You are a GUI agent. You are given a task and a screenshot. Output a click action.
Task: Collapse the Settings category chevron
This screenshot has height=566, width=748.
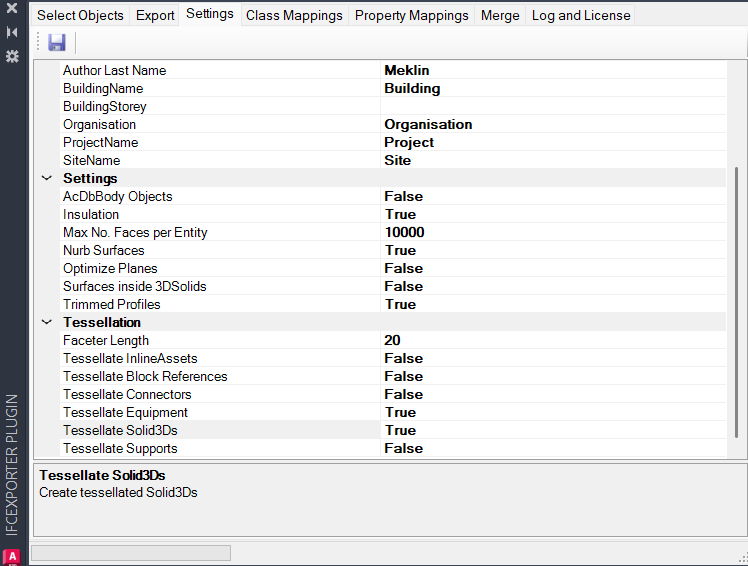(x=46, y=178)
